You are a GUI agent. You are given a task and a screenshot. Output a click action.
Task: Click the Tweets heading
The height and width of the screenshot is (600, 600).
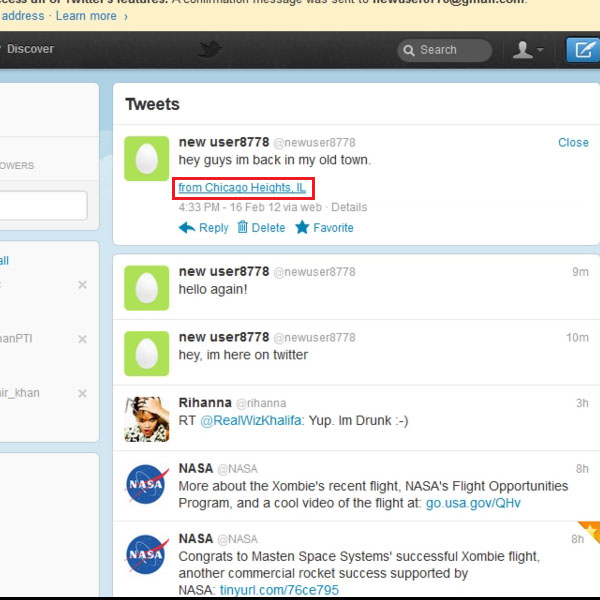(x=152, y=104)
